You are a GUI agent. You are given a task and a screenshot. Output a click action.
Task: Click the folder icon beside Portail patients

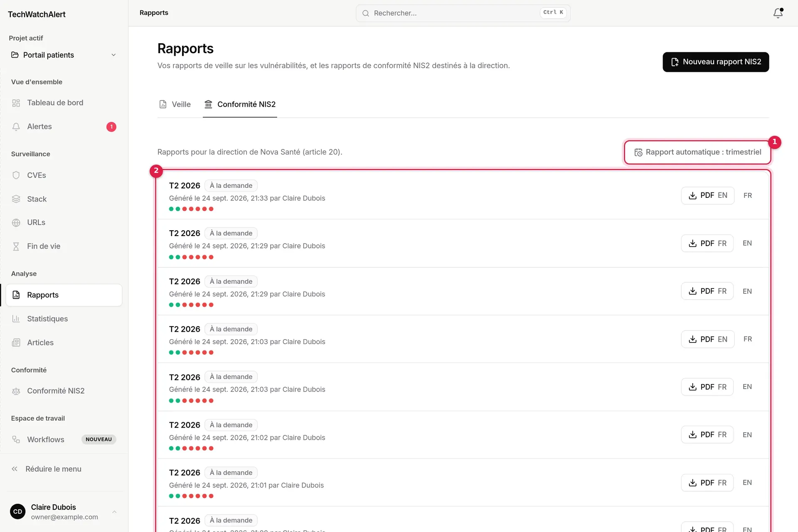[15, 55]
